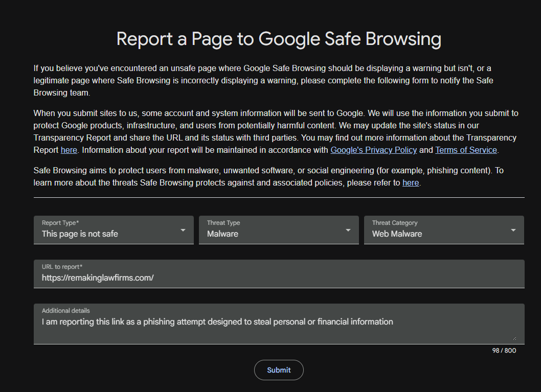Open the Terms of Service link
Screen dimensions: 541x392
(x=466, y=150)
